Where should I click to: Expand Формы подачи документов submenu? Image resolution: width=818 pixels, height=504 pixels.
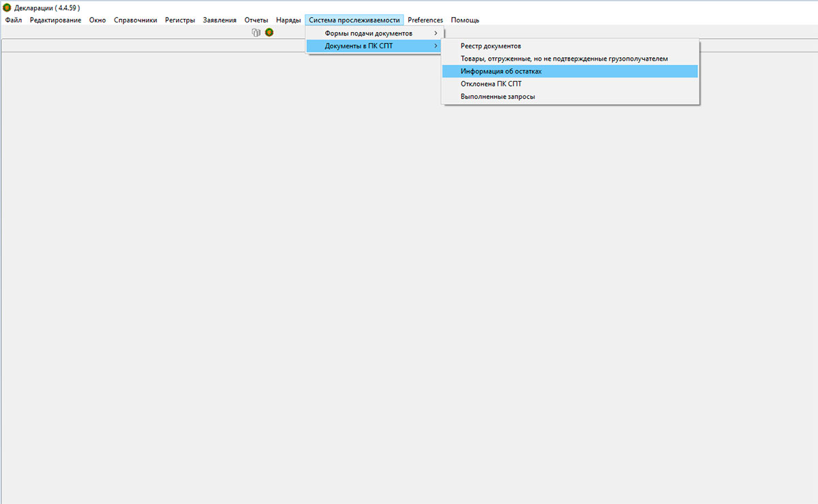[374, 33]
